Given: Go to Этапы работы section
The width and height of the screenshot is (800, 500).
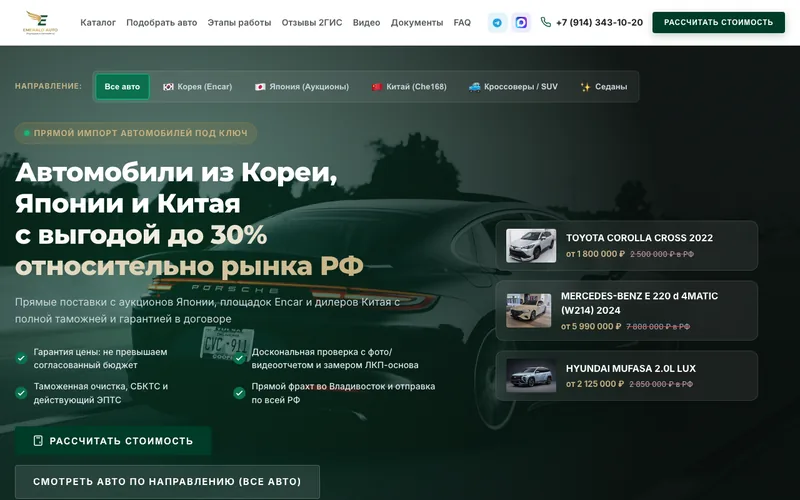Looking at the screenshot, I should pyautogui.click(x=239, y=22).
